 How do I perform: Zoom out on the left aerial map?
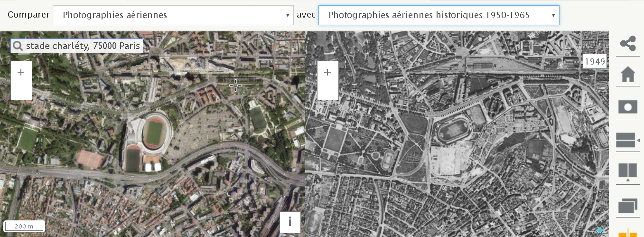coord(21,90)
